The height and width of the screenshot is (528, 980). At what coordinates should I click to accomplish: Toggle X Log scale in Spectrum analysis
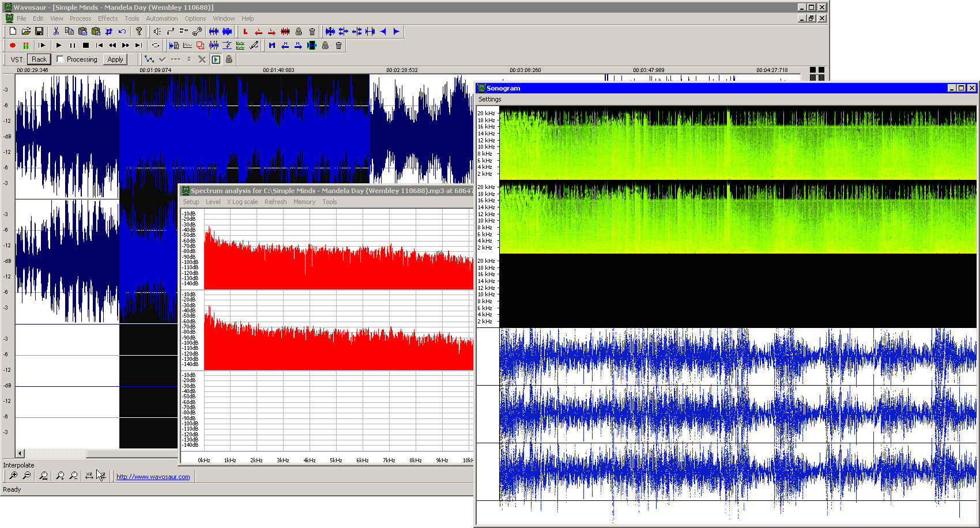point(242,202)
